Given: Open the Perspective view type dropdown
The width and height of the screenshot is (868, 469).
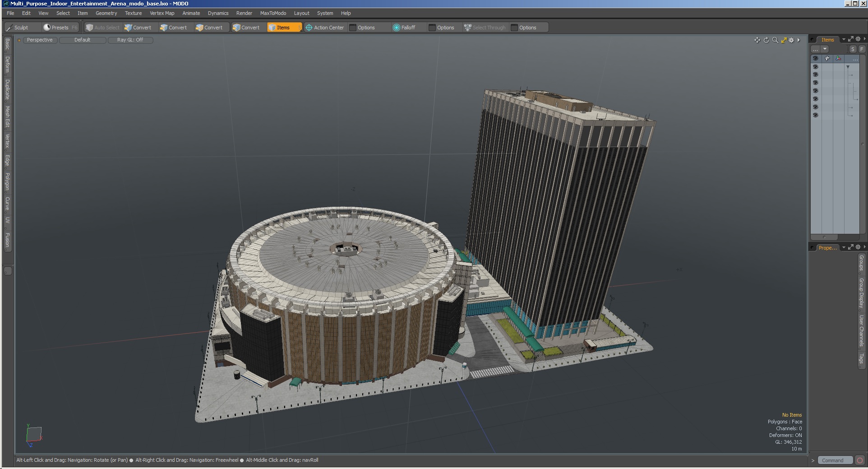Looking at the screenshot, I should click(x=40, y=40).
